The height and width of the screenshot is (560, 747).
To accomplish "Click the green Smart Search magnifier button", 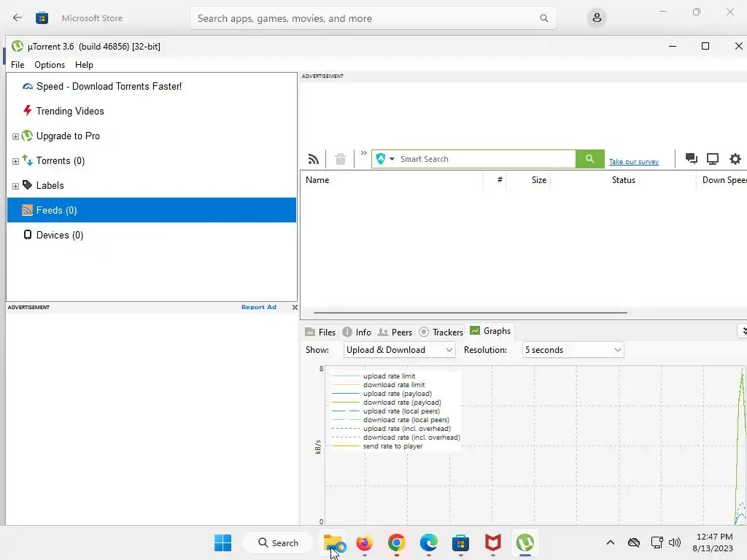I will (589, 159).
